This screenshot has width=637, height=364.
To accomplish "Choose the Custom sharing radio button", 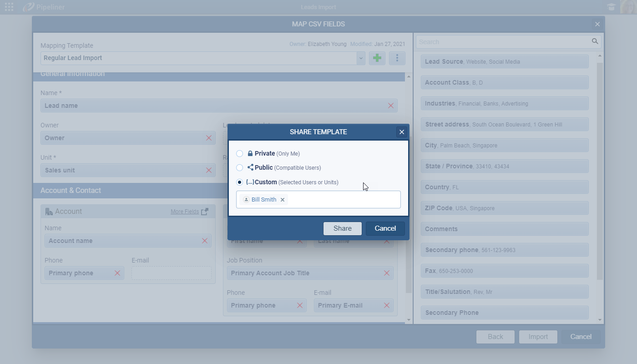I will click(x=240, y=182).
